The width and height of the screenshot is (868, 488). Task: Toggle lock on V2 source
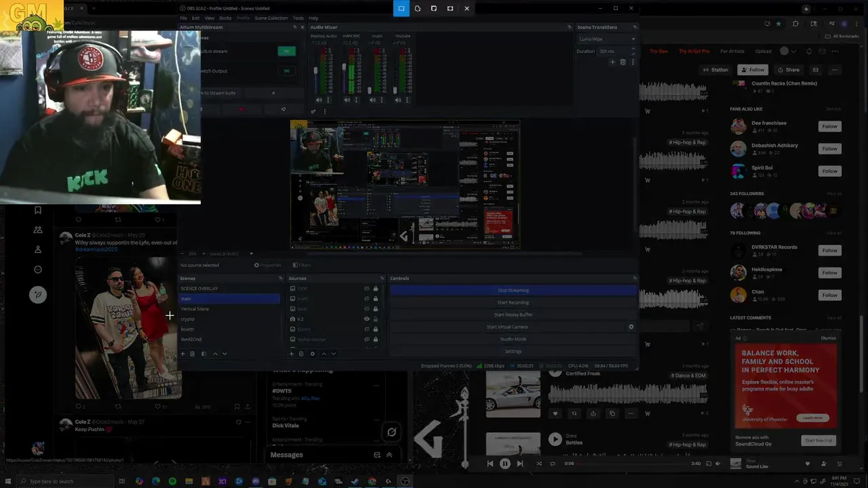[x=376, y=319]
